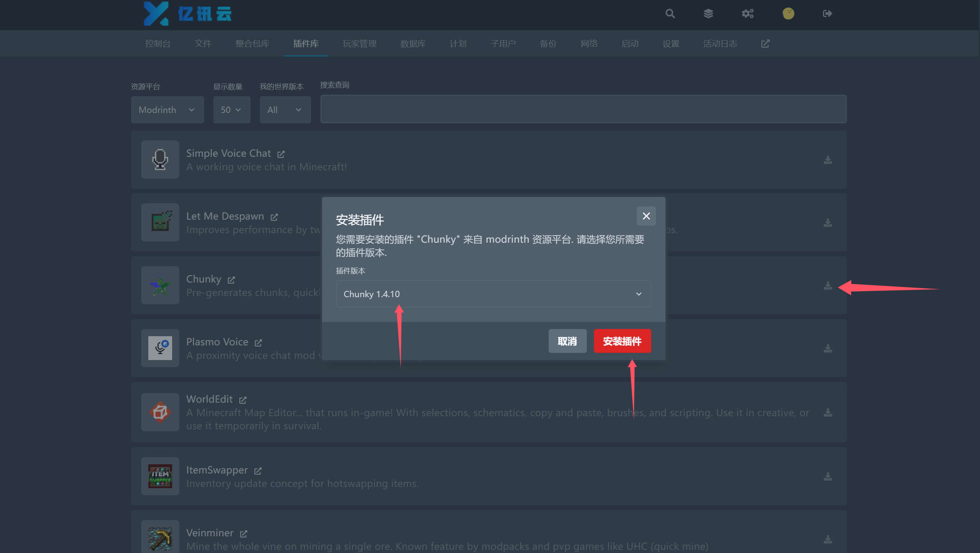Screen dimensions: 980x553
Task: Expand the Chunky 1.4.10 version dropdown
Action: coord(493,294)
